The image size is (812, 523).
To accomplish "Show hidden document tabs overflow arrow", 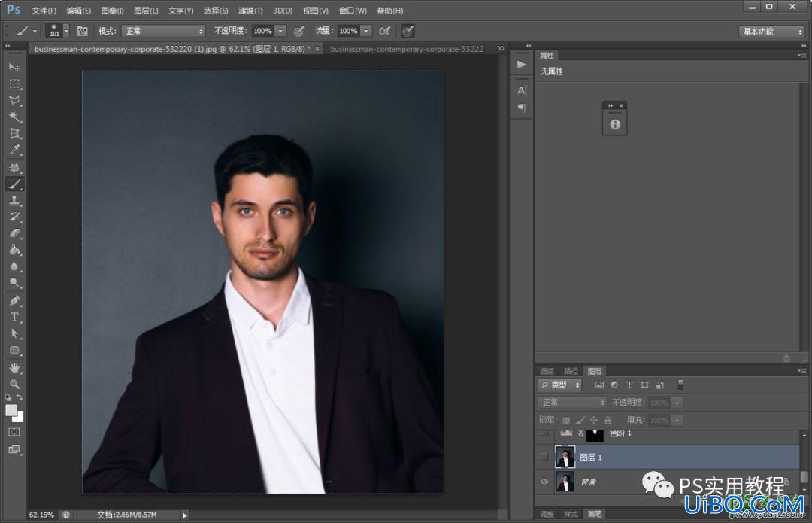I will pos(501,49).
